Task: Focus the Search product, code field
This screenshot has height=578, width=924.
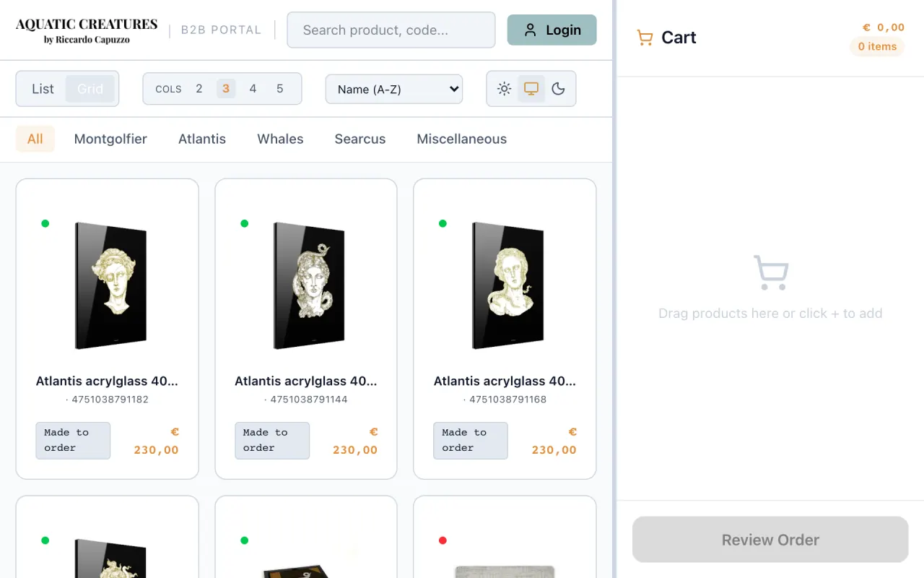Action: tap(391, 30)
